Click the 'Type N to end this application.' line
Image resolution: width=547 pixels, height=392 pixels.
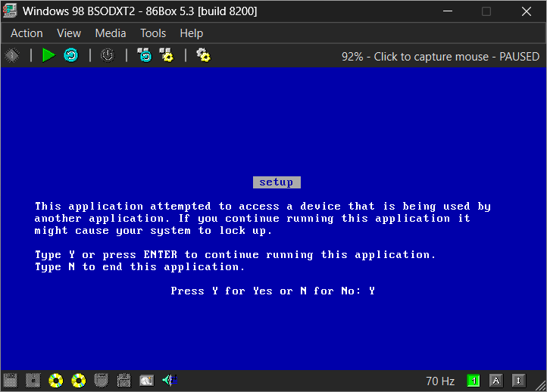click(140, 267)
